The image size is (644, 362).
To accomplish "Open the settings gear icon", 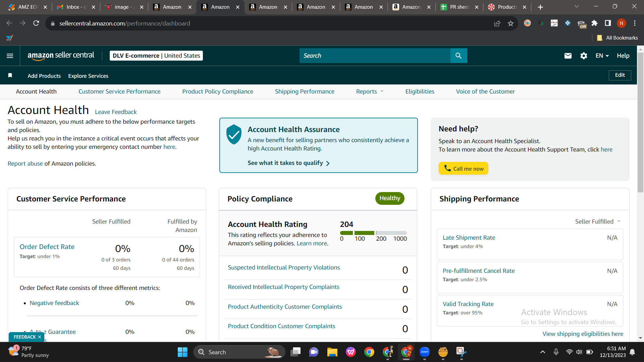I will 584,56.
